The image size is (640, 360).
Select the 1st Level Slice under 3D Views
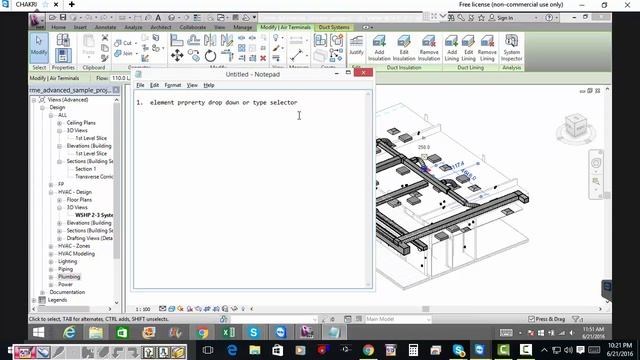[x=91, y=138]
